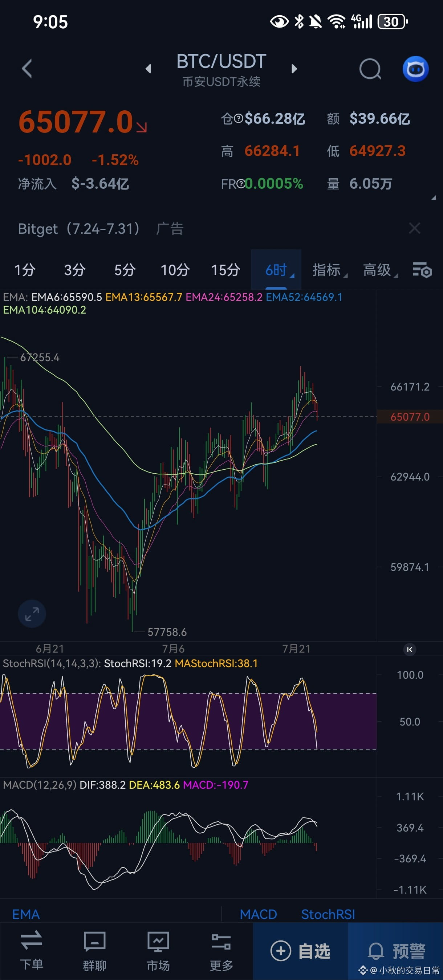Close the Bitget advertisement banner
443x980 pixels.
[x=414, y=229]
